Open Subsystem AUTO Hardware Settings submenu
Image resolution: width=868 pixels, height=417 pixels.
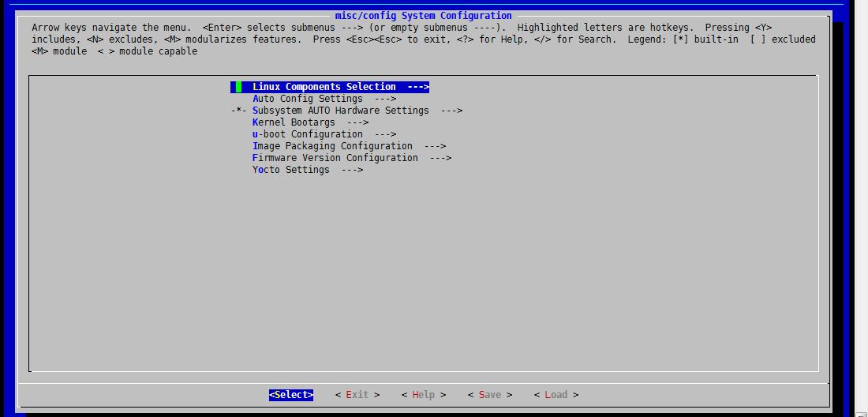pyautogui.click(x=346, y=111)
